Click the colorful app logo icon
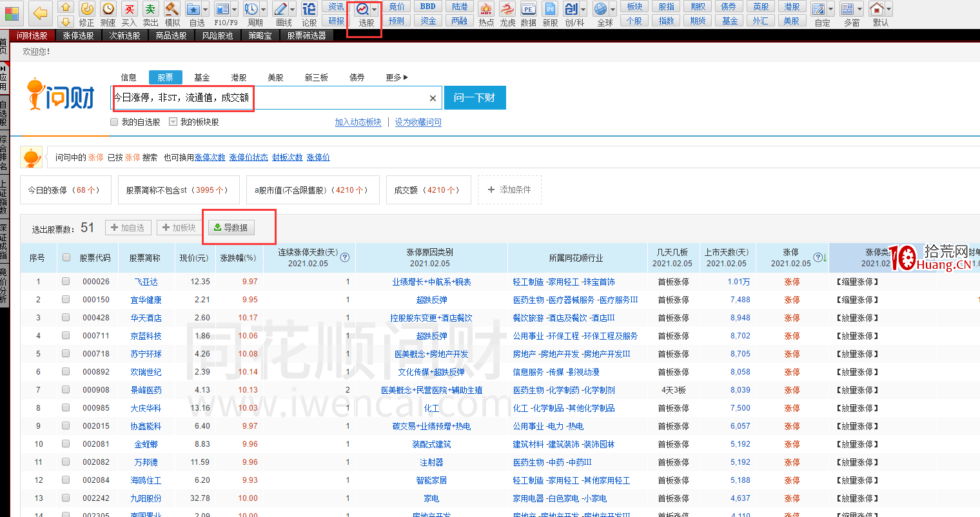Image resolution: width=980 pixels, height=517 pixels. 12,13
